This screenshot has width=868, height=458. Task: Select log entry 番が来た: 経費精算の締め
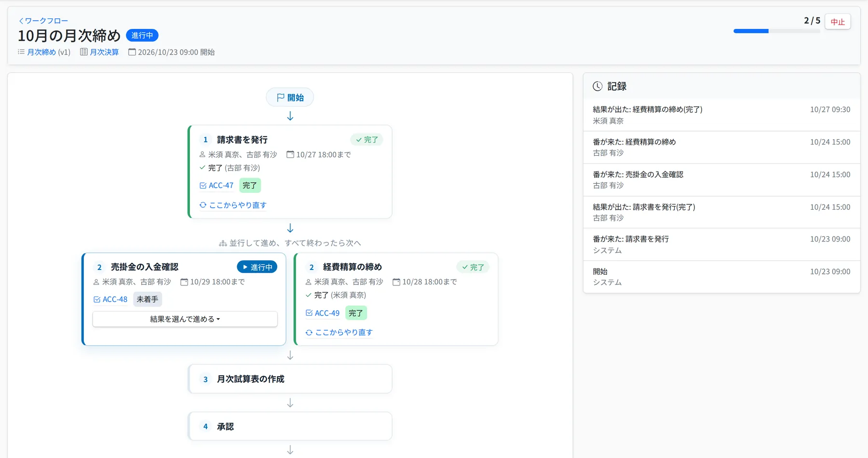(721, 147)
